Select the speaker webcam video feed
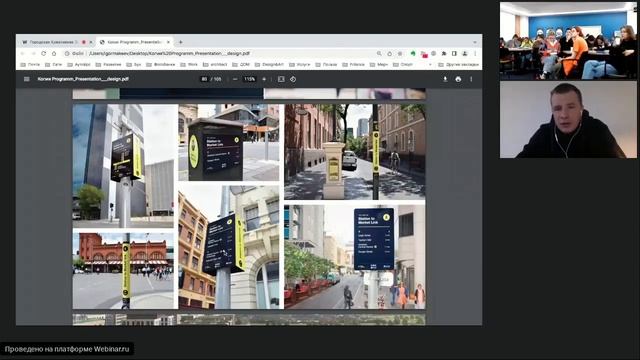 tap(568, 120)
